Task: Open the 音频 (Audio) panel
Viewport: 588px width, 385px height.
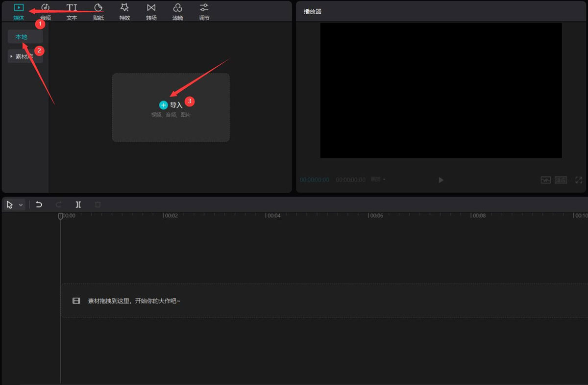Action: pos(45,11)
